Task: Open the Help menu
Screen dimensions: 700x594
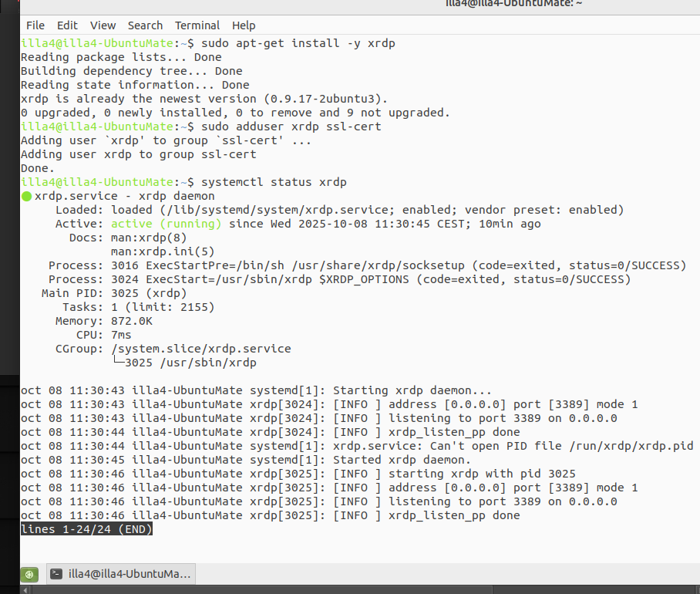Action: 244,25
